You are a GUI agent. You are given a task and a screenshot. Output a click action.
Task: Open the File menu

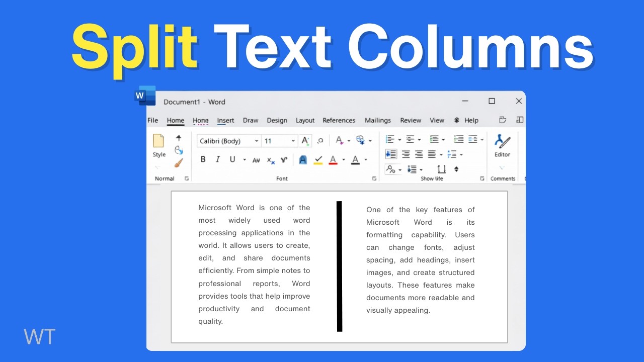click(x=153, y=120)
